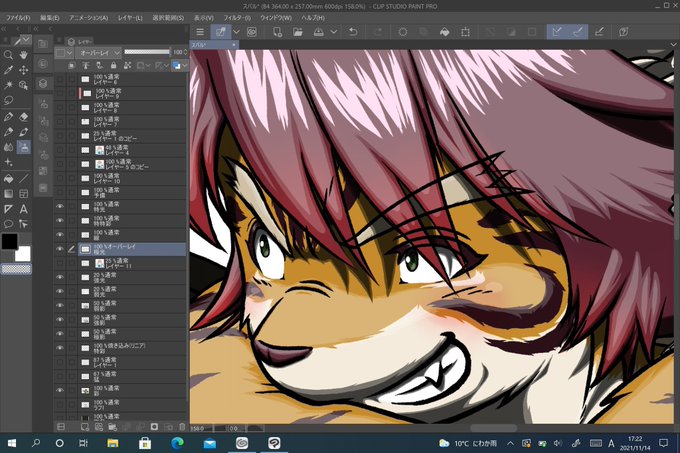Select the black main color swatch
This screenshot has width=680, height=453.
click(x=9, y=241)
